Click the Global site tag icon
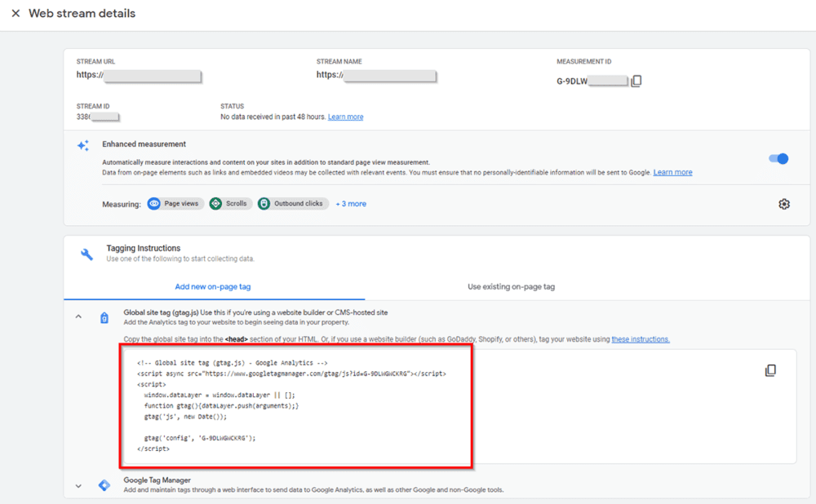This screenshot has height=504, width=816. click(104, 318)
